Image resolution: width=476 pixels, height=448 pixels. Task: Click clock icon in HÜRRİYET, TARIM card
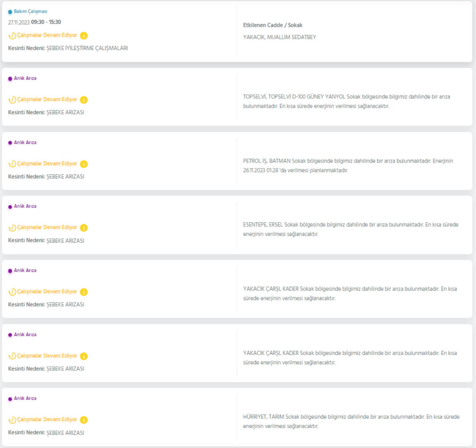coord(12,420)
